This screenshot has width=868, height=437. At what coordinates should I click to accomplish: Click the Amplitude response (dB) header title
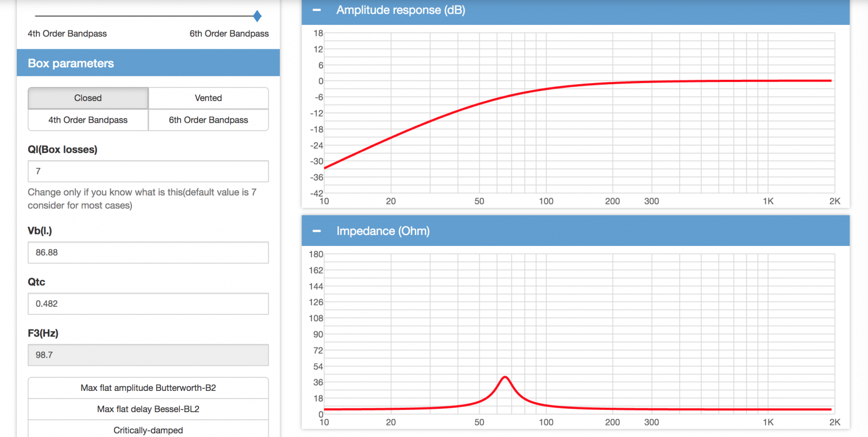[401, 10]
